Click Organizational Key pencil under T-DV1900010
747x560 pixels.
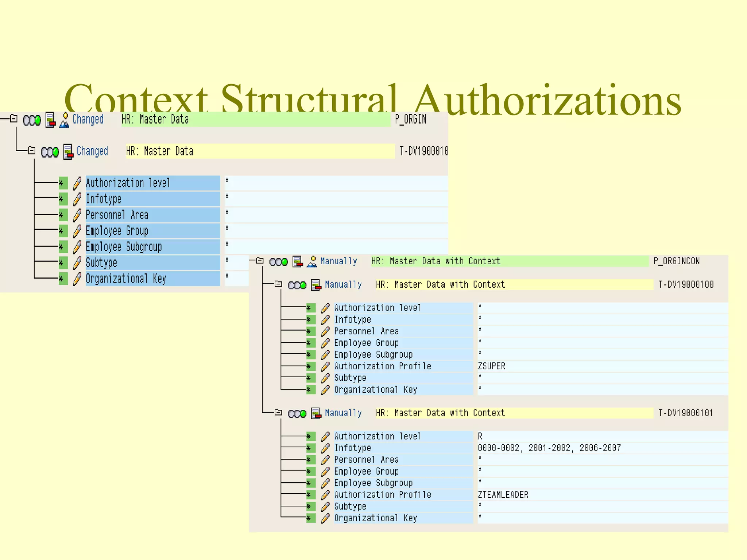[77, 279]
